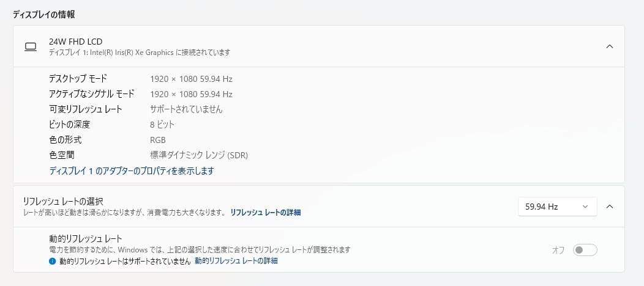Click the 動的リフレッシュ レート setting title
This screenshot has height=286, width=644.
pyautogui.click(x=86, y=239)
